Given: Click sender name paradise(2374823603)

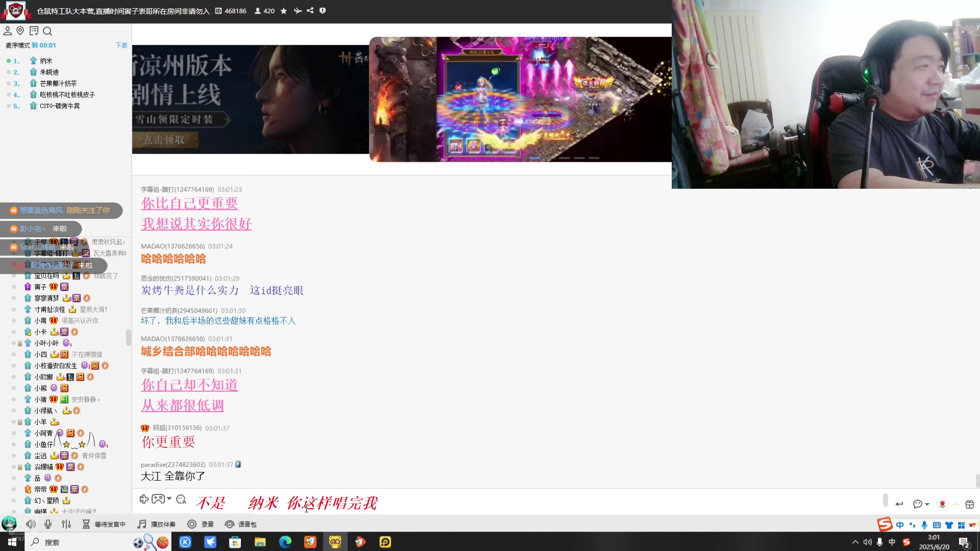Looking at the screenshot, I should 173,465.
